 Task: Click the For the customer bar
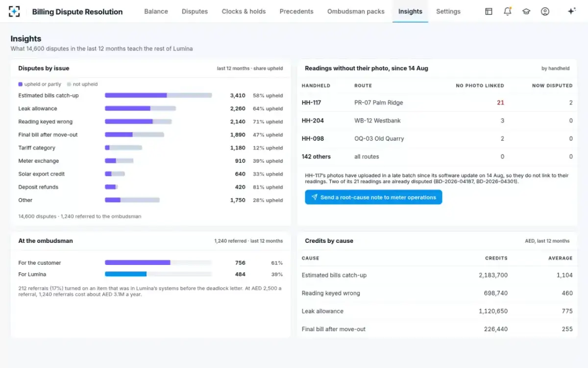coord(138,263)
